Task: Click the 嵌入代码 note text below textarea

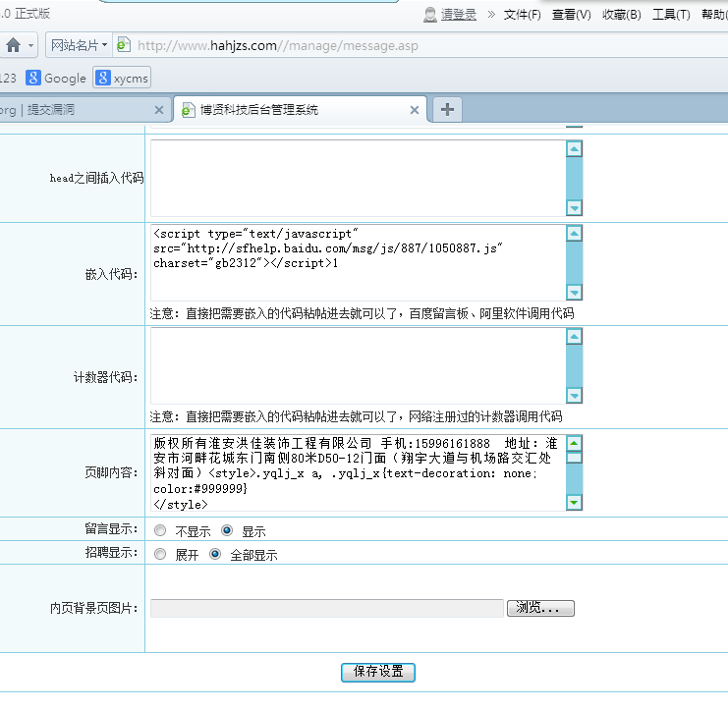Action: tap(362, 313)
